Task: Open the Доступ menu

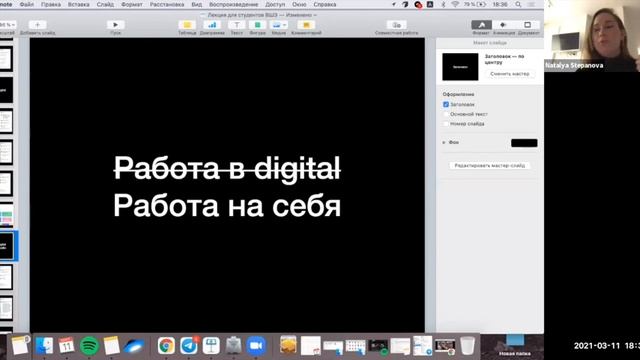Action: [275, 4]
